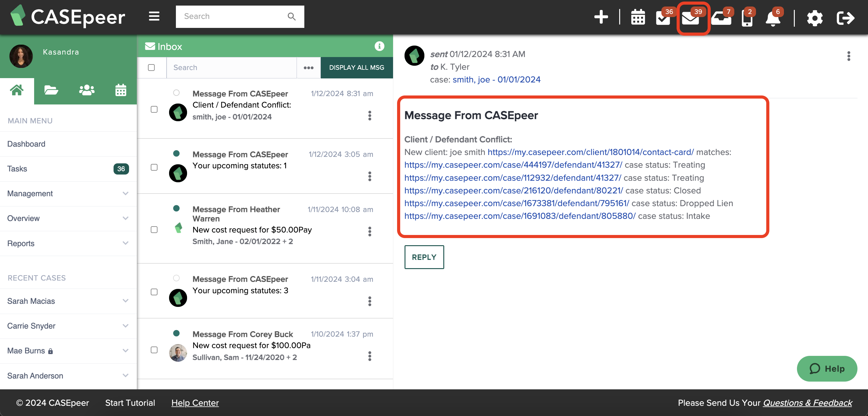Viewport: 868px width, 416px height.
Task: Click Kasandra's profile avatar
Action: [x=21, y=56]
